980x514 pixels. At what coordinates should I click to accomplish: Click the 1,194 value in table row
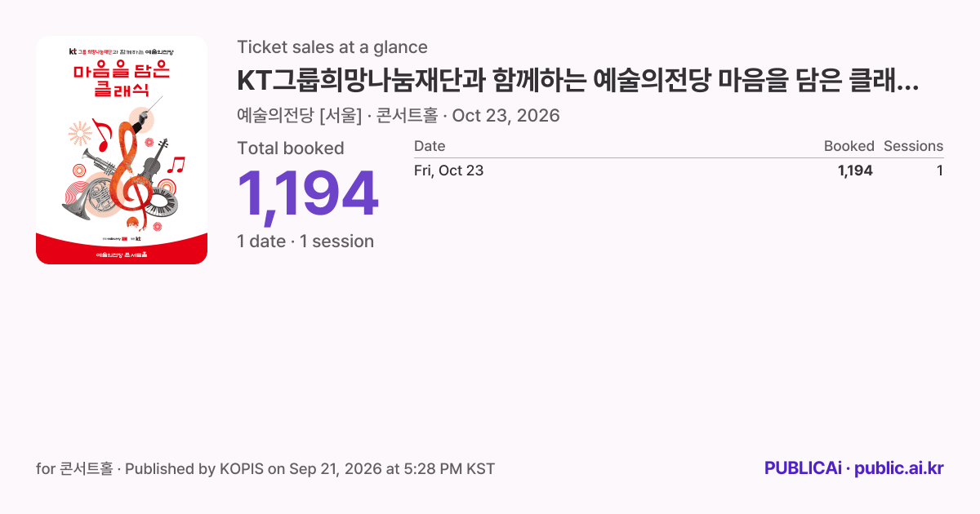click(855, 171)
